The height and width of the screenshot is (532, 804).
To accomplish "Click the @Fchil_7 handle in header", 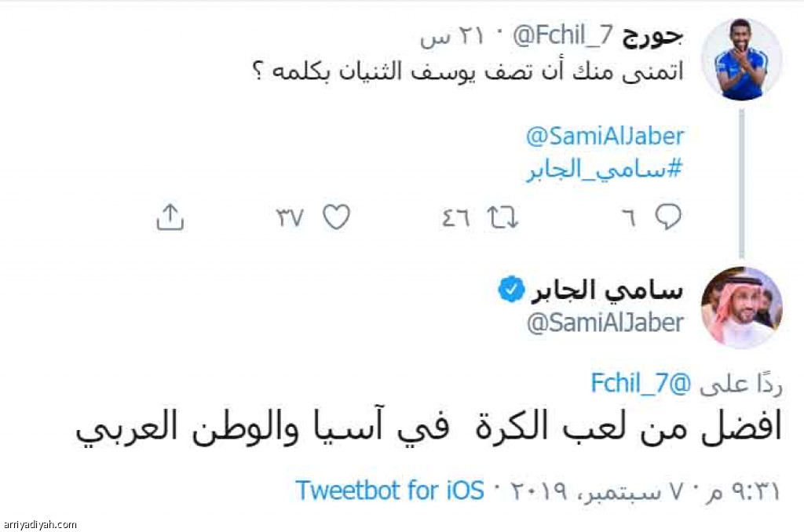I will point(562,35).
